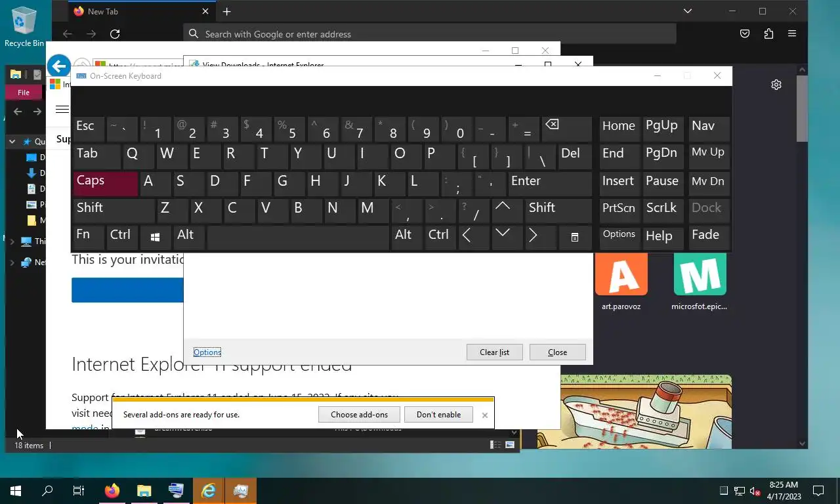The image size is (840, 504).
Task: Toggle the left Alt key
Action: pyautogui.click(x=189, y=238)
